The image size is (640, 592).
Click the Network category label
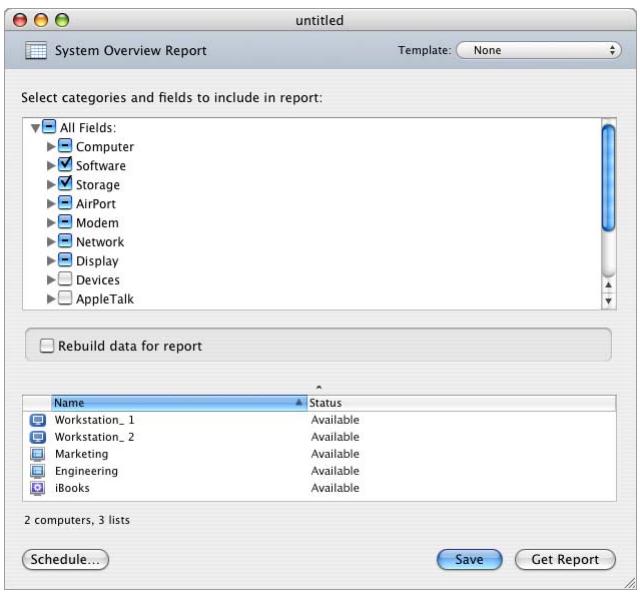(x=100, y=242)
